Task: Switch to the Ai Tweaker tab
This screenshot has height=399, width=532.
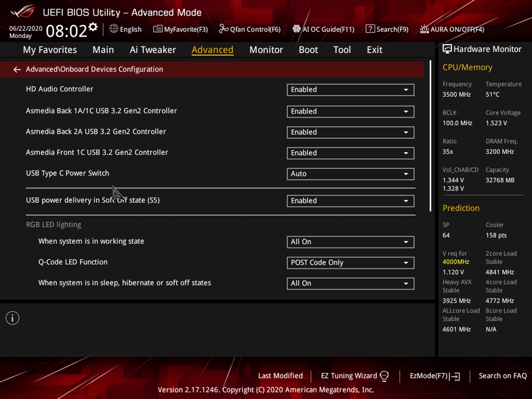Action: pyautogui.click(x=153, y=50)
